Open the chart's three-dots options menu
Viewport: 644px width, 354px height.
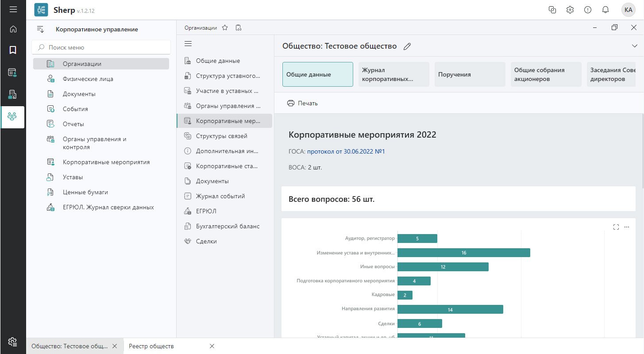click(626, 227)
